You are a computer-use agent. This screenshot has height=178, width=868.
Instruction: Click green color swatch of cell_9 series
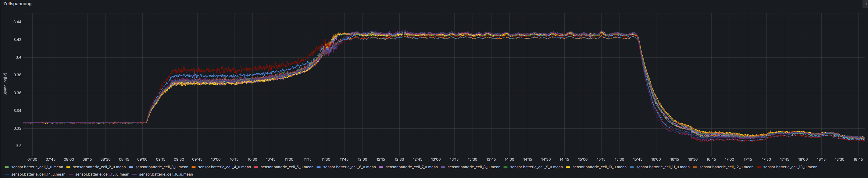(x=505, y=167)
